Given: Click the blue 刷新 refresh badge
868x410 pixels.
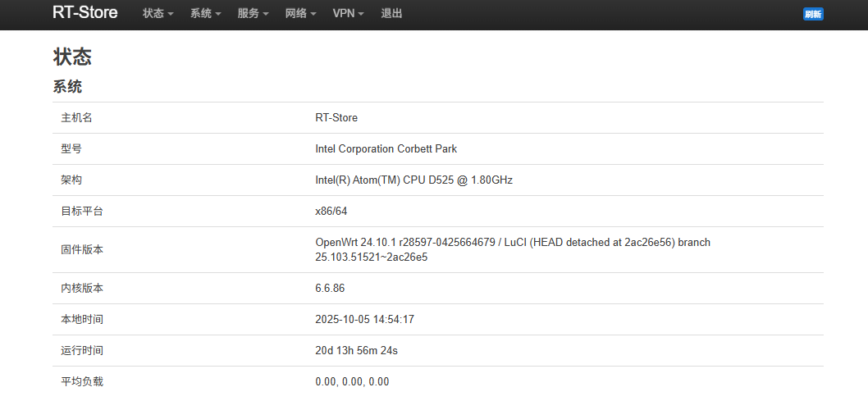Looking at the screenshot, I should click(813, 14).
